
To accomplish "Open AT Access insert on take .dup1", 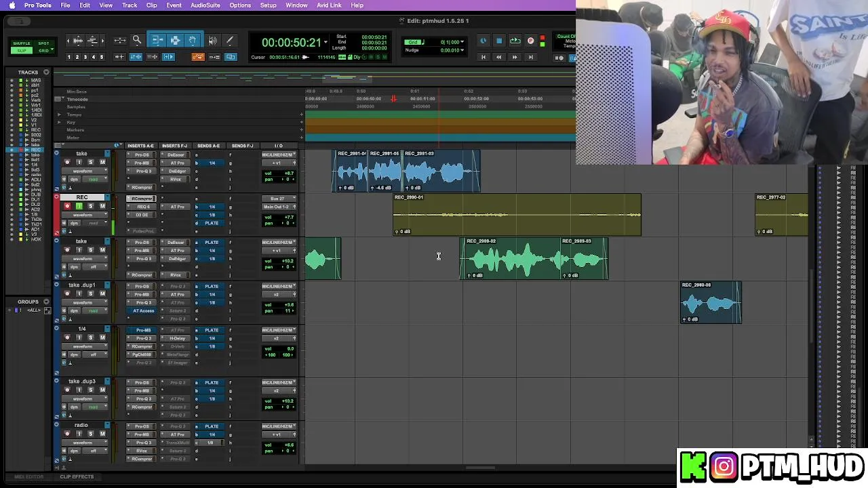I will pyautogui.click(x=143, y=310).
